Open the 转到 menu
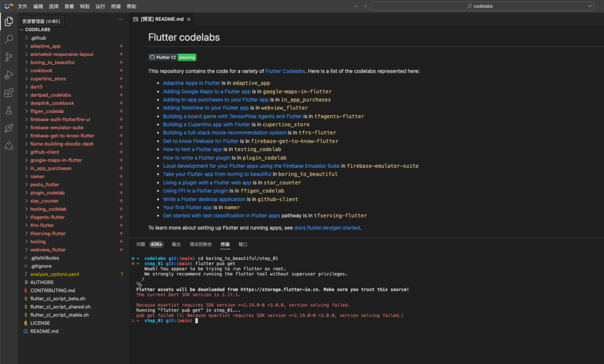The height and width of the screenshot is (364, 604). point(85,7)
